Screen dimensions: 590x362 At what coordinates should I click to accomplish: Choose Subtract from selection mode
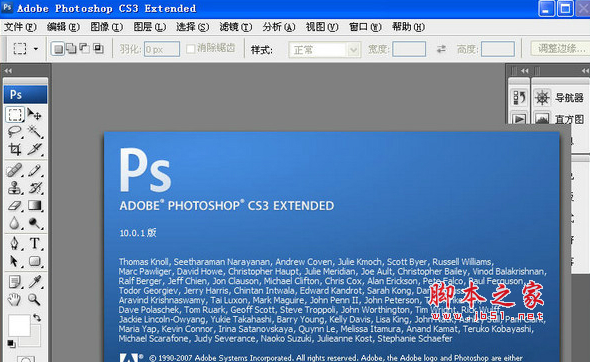click(x=85, y=49)
